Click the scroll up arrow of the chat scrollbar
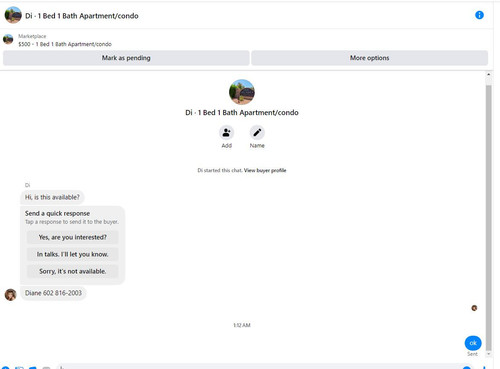Image resolution: width=500 pixels, height=369 pixels. pyautogui.click(x=488, y=75)
